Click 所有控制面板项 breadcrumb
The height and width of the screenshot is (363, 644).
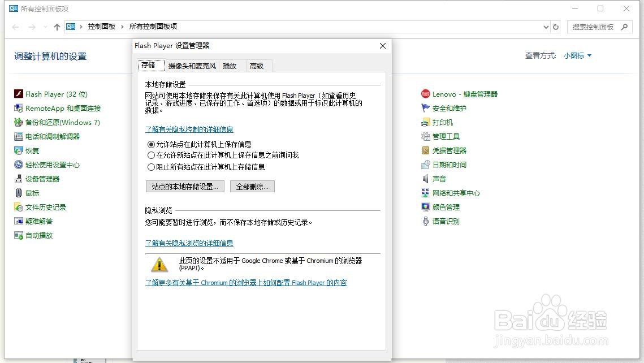click(x=153, y=26)
